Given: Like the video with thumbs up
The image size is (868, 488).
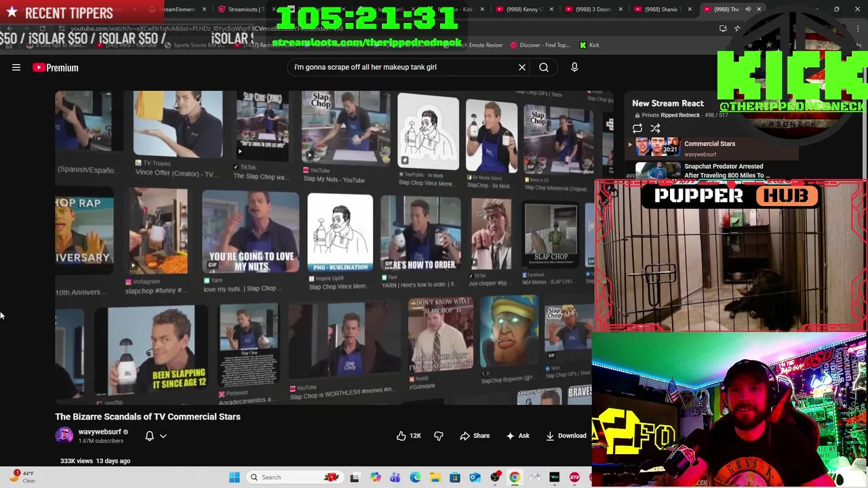Looking at the screenshot, I should (x=409, y=436).
